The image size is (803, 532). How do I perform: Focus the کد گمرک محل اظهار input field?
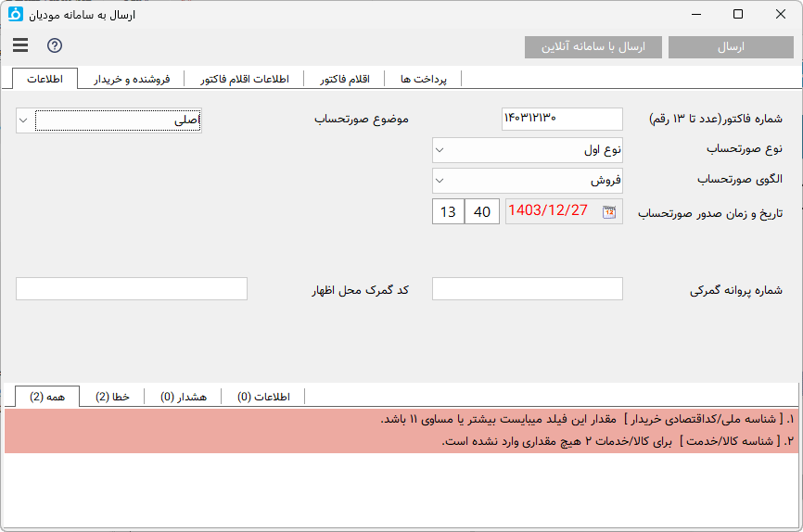point(132,289)
